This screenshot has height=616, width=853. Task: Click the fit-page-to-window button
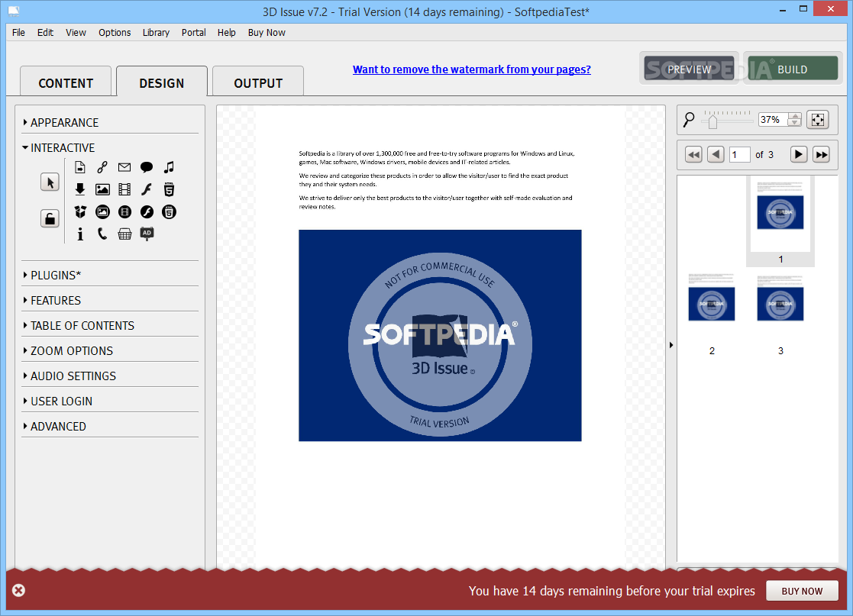pyautogui.click(x=818, y=120)
